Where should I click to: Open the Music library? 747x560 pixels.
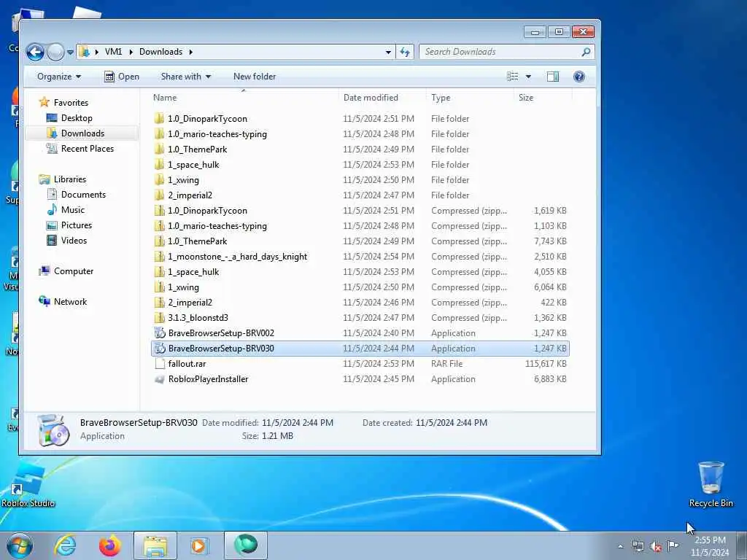point(72,209)
